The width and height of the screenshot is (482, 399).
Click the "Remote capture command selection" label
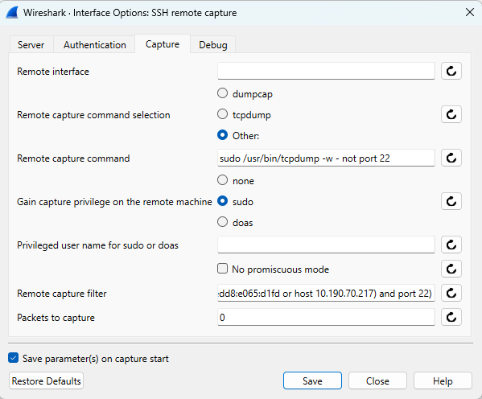(94, 115)
